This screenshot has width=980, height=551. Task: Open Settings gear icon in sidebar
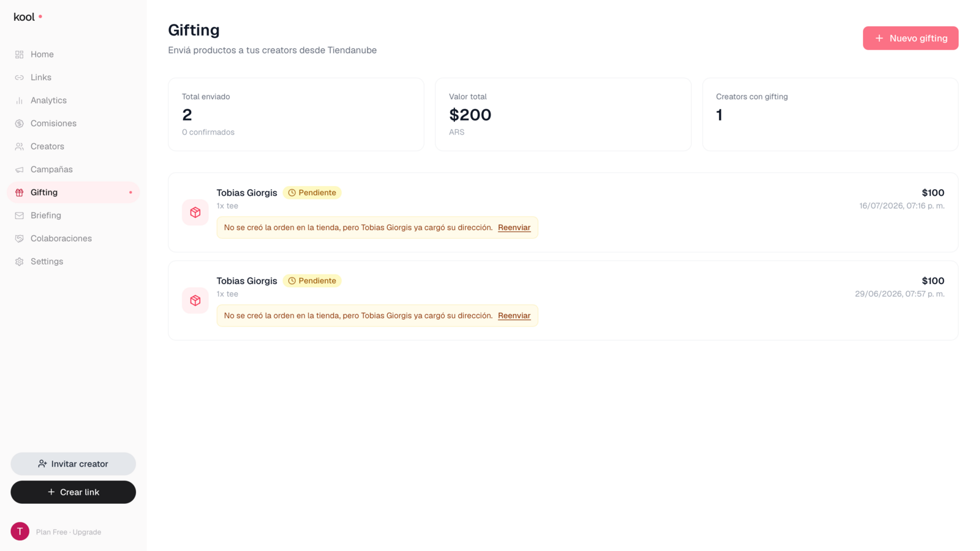(x=20, y=261)
